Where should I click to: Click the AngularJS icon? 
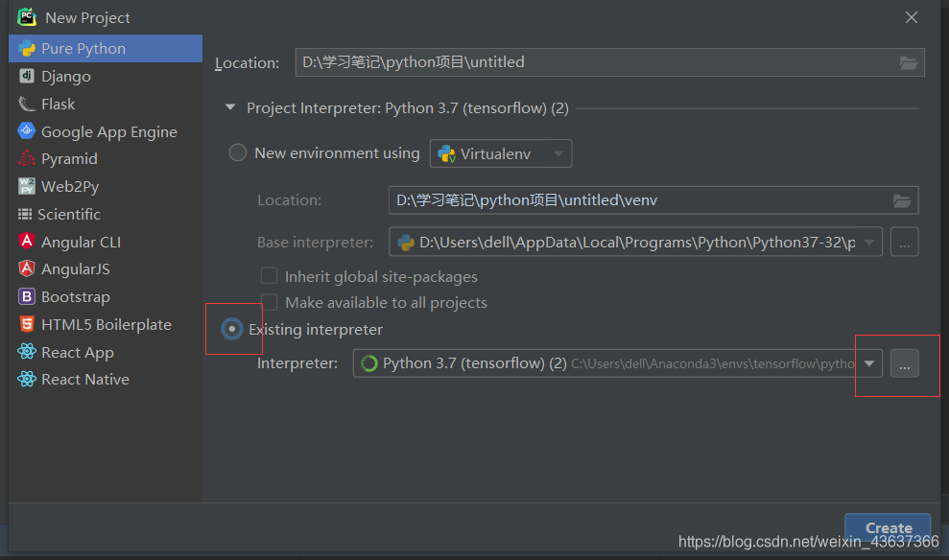(x=27, y=268)
